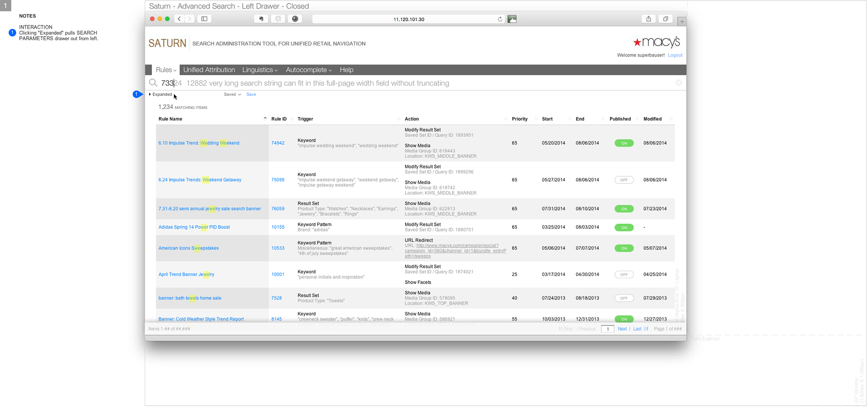This screenshot has width=868, height=407.
Task: Toggle OFF switch for bath towels home sale
Action: pos(624,298)
